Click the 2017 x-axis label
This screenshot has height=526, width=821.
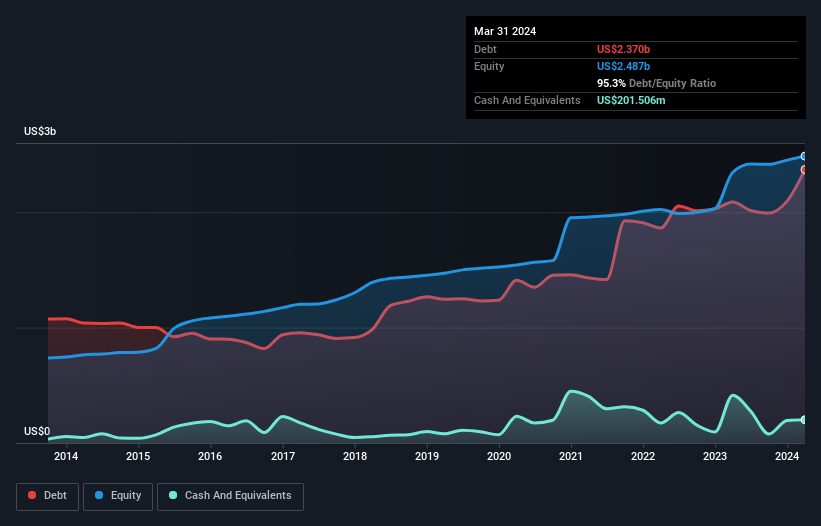coord(283,456)
